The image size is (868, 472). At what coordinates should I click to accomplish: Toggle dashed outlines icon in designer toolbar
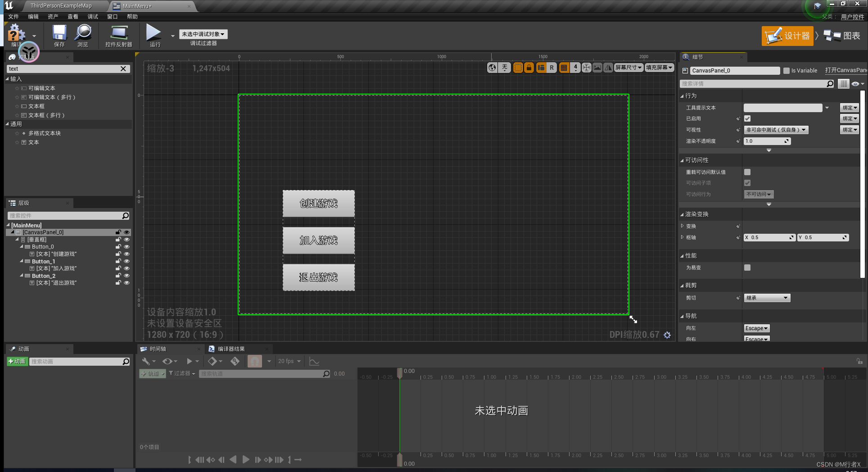[x=518, y=68]
